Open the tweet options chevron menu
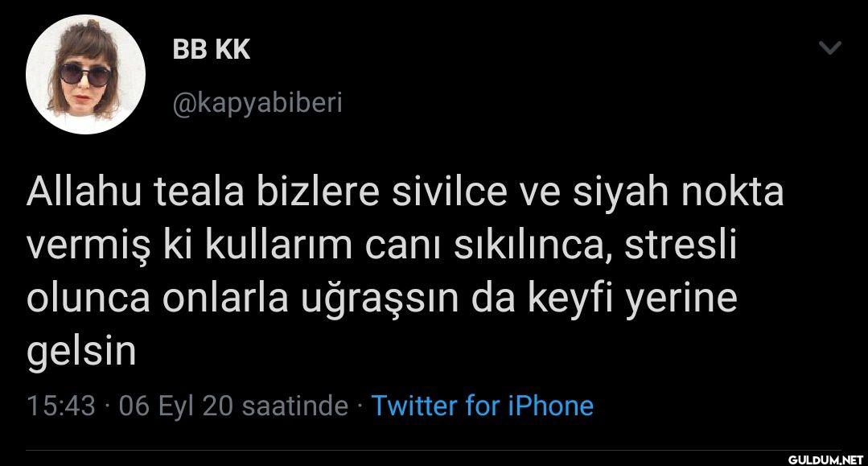The height and width of the screenshot is (466, 868). 830,48
